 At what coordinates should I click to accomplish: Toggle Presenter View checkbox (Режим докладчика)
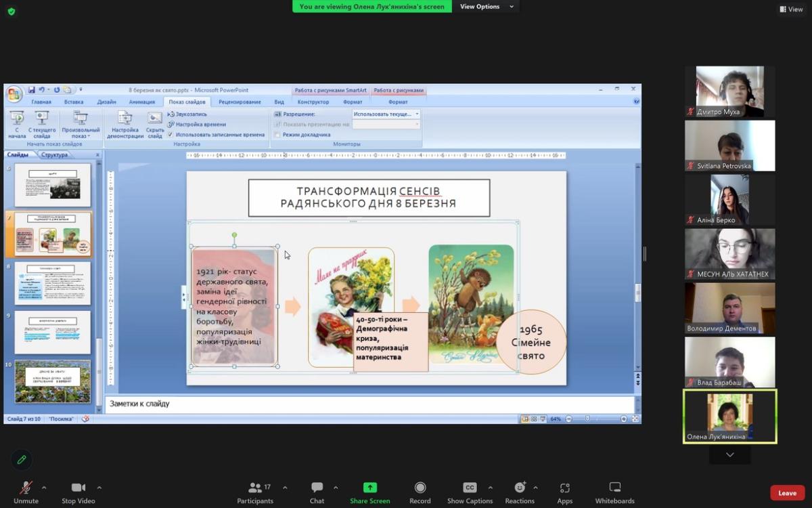277,135
